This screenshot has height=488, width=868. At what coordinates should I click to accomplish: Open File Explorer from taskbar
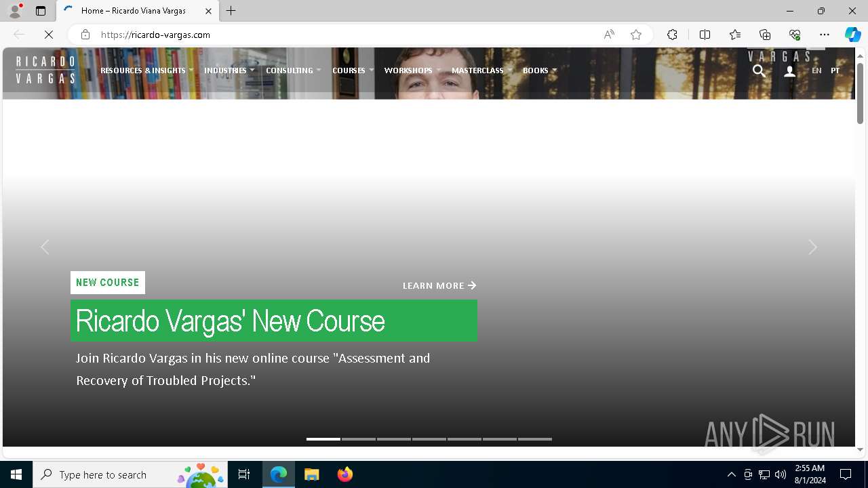pos(311,474)
